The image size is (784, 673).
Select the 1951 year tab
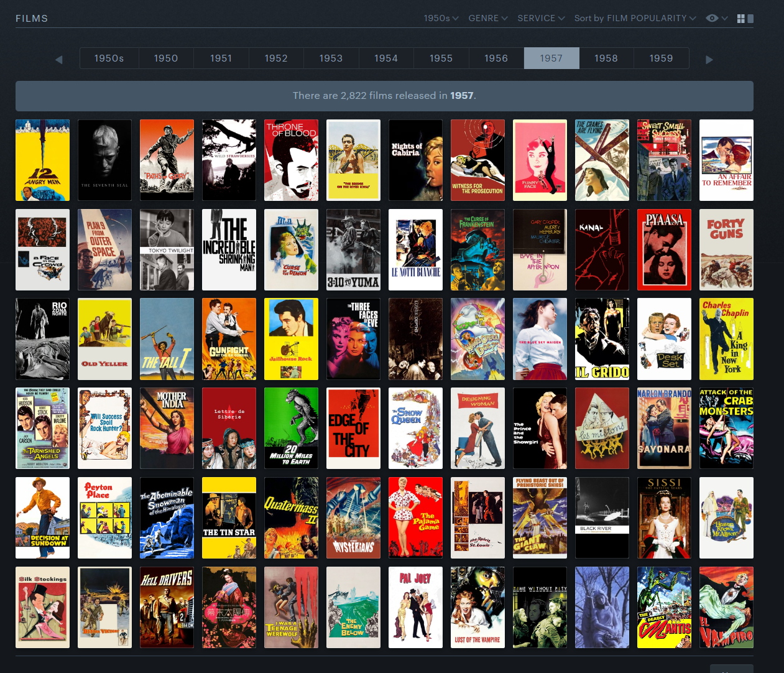coord(221,58)
